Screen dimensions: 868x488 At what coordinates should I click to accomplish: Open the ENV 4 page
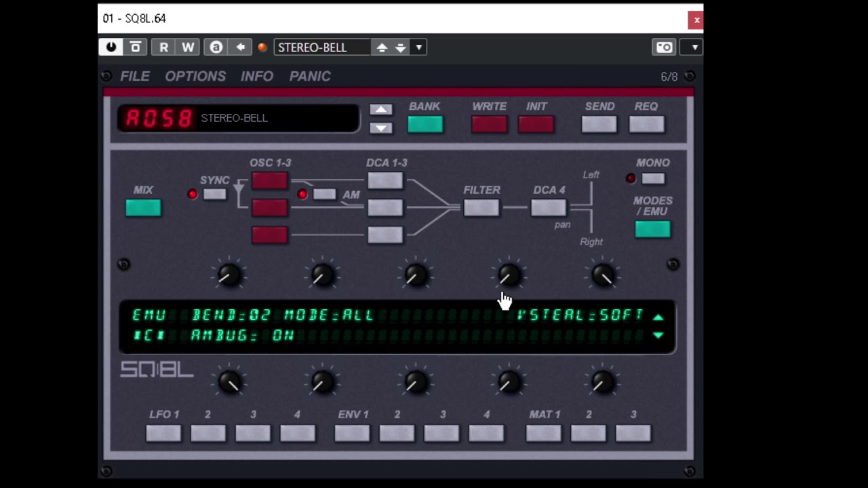(486, 433)
